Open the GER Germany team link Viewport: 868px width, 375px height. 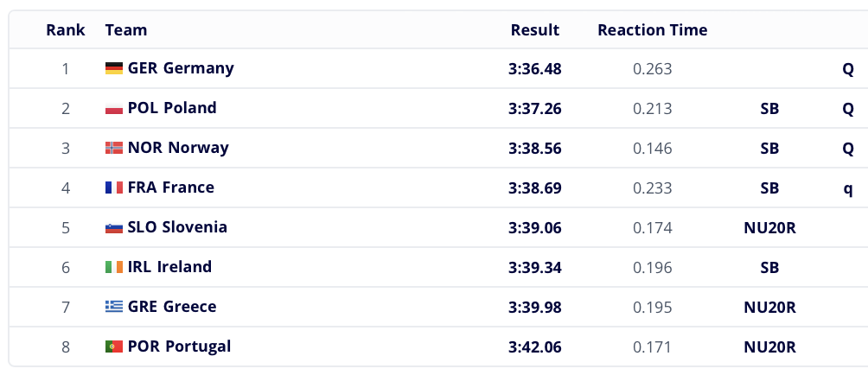(x=181, y=68)
